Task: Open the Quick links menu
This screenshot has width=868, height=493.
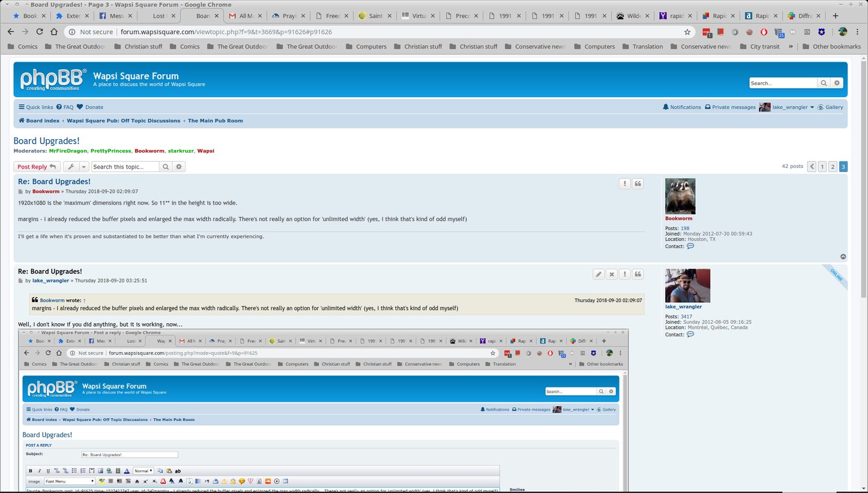Action: 35,107
